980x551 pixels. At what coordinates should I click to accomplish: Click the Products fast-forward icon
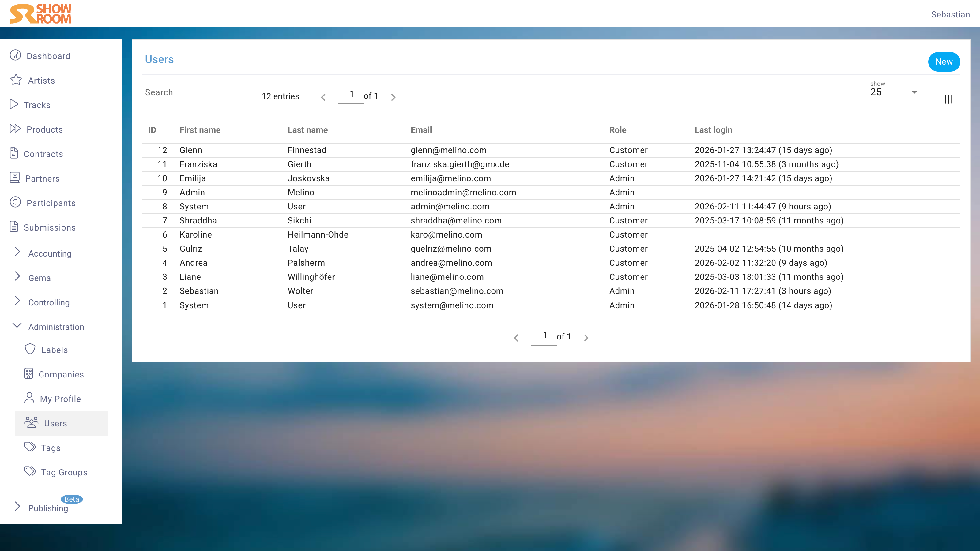click(x=15, y=129)
